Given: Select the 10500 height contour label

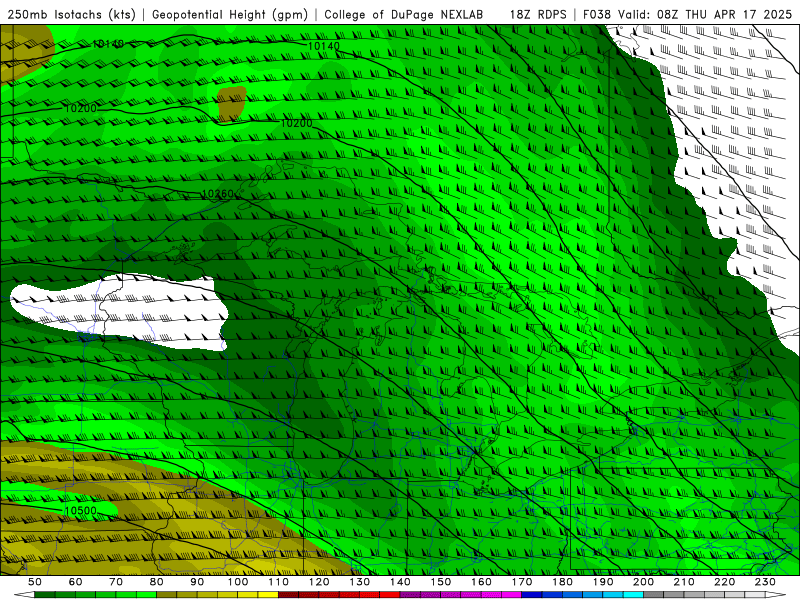Looking at the screenshot, I should [81, 511].
